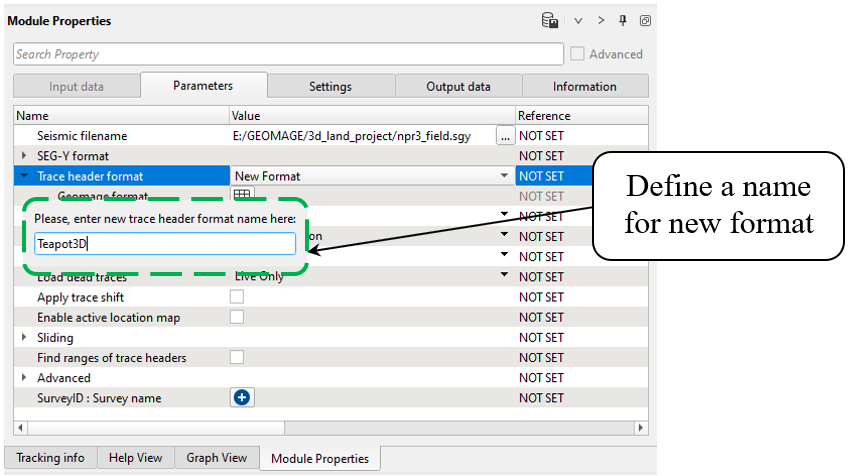The image size is (848, 476).
Task: Click the database settings icon in header
Action: (x=549, y=21)
